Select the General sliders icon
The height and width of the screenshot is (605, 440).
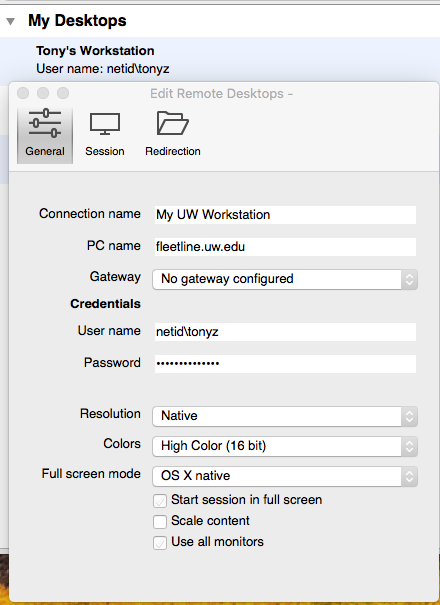pyautogui.click(x=45, y=123)
